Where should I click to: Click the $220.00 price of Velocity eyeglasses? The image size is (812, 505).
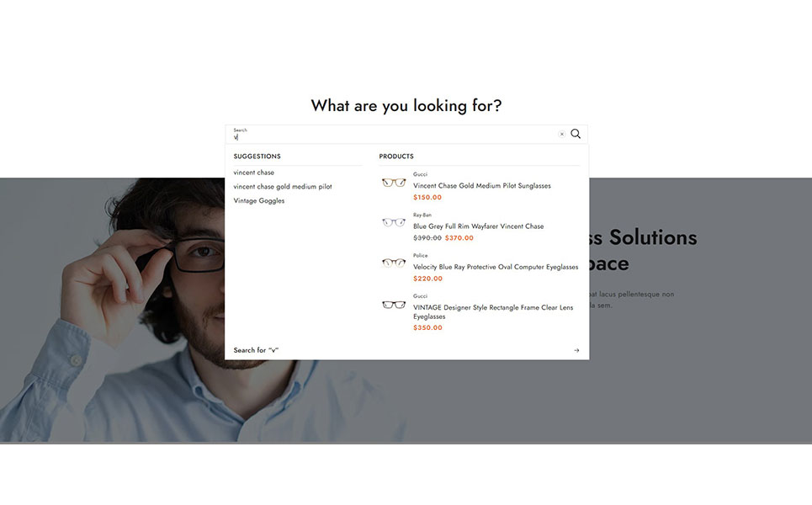(427, 279)
